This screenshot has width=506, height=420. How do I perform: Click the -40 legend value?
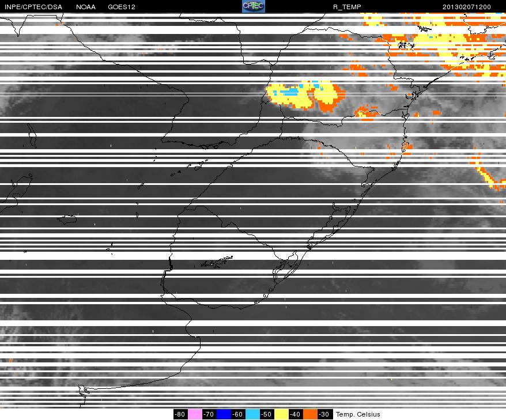[296, 414]
